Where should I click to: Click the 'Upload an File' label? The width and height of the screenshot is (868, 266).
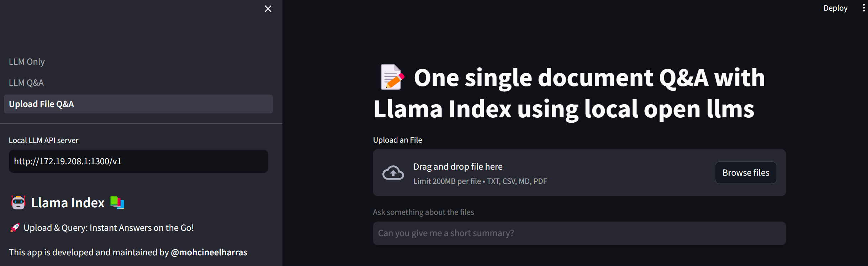coord(397,140)
